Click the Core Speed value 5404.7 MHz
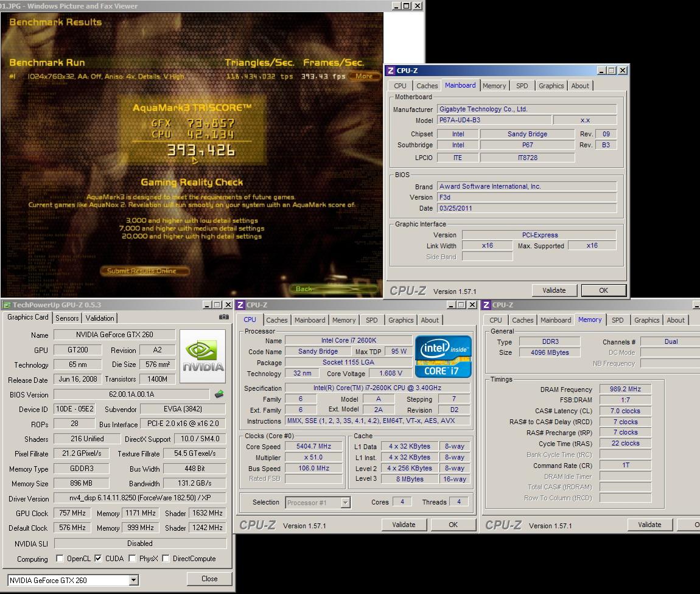Image resolution: width=700 pixels, height=594 pixels. click(x=314, y=446)
